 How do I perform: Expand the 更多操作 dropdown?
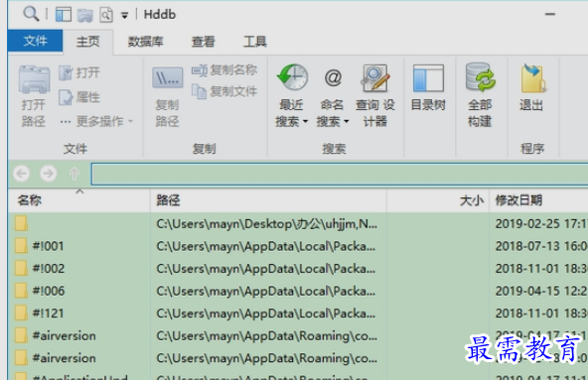tap(96, 121)
